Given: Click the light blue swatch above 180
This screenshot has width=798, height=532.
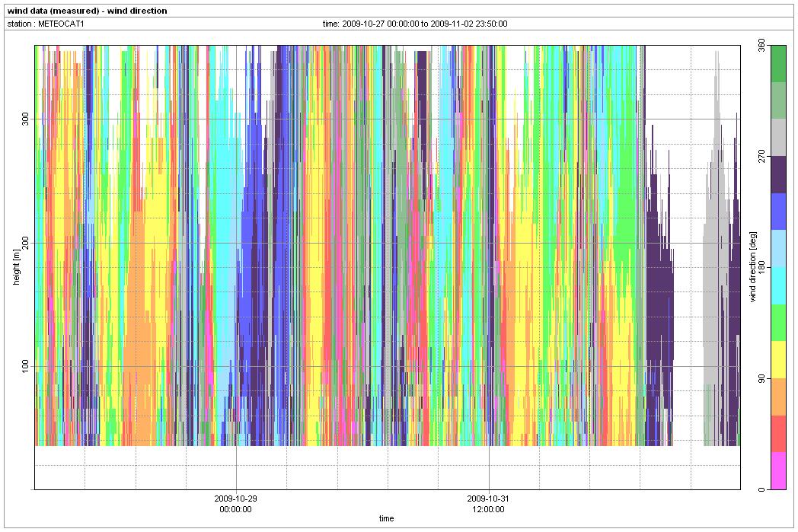Looking at the screenshot, I should point(779,249).
